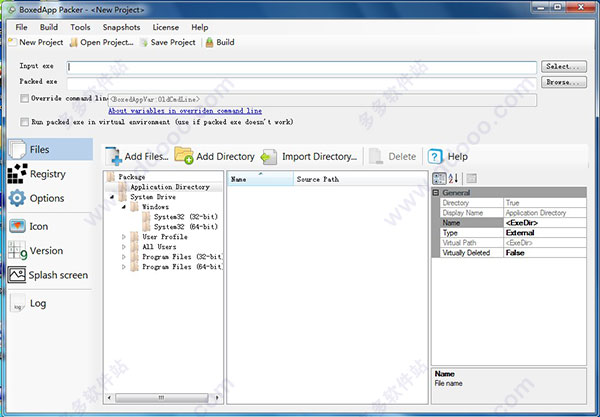The height and width of the screenshot is (417, 600).
Task: Click the Select... button for input exe
Action: [x=564, y=66]
